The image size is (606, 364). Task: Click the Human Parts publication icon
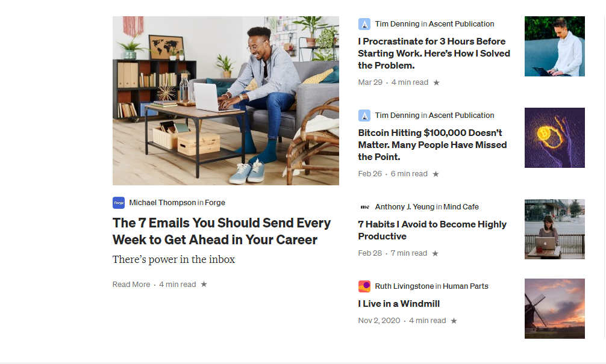[x=364, y=286]
